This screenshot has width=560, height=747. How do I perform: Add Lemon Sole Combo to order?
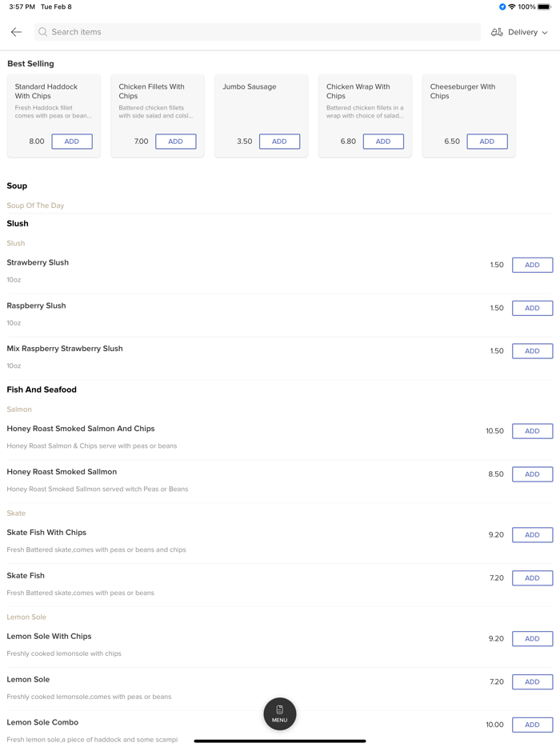532,725
